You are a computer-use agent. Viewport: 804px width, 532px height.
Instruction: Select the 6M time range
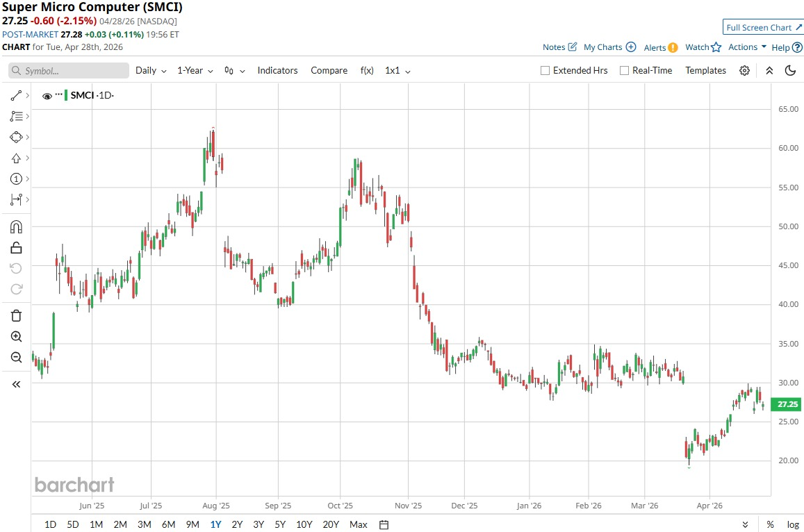[x=168, y=524]
